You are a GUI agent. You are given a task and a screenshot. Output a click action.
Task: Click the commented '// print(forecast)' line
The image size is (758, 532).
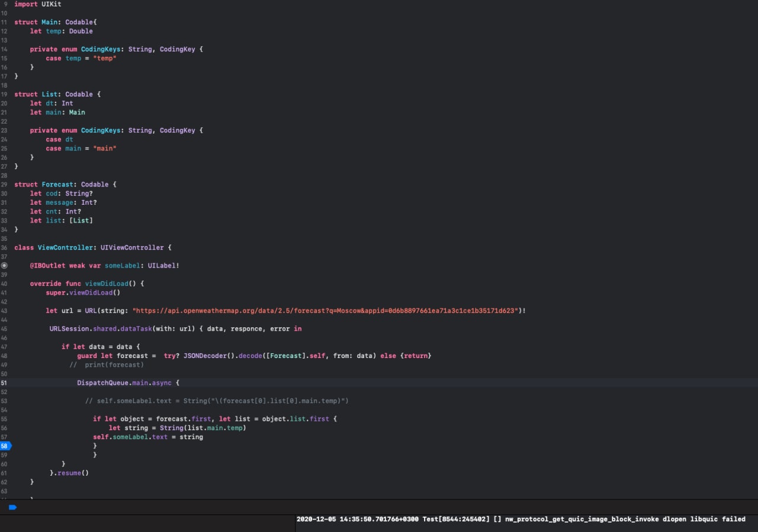107,365
